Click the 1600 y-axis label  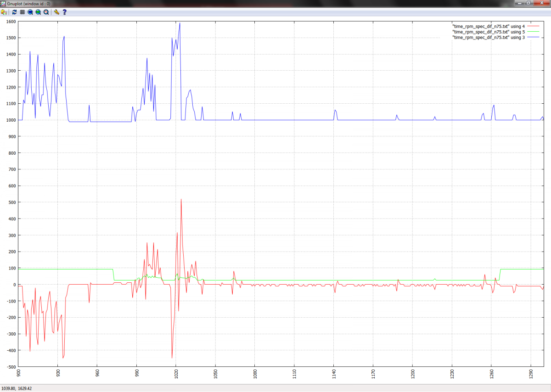(x=11, y=22)
